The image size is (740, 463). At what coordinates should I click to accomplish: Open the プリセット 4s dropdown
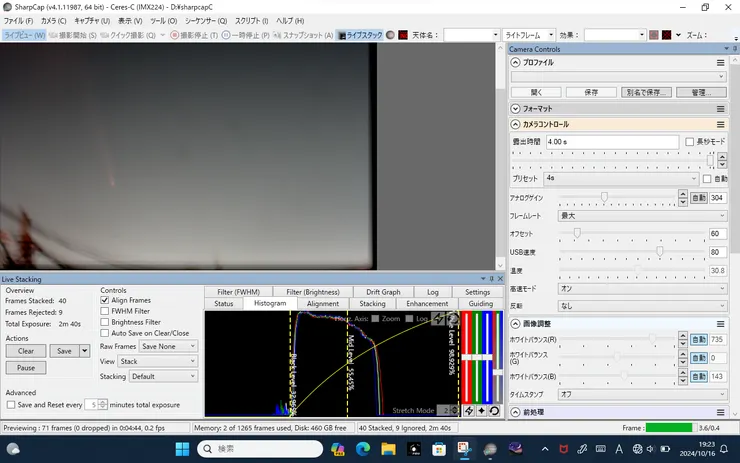(620, 178)
